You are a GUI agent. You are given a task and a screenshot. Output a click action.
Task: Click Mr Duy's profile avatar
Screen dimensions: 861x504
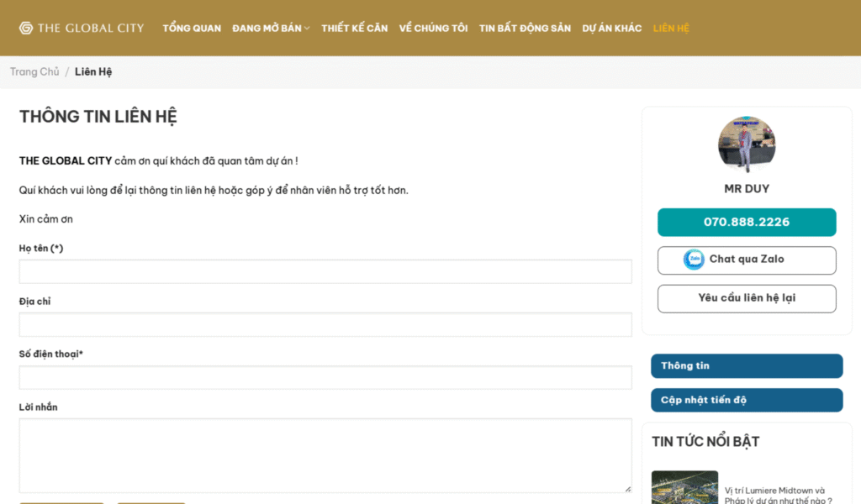coord(746,145)
